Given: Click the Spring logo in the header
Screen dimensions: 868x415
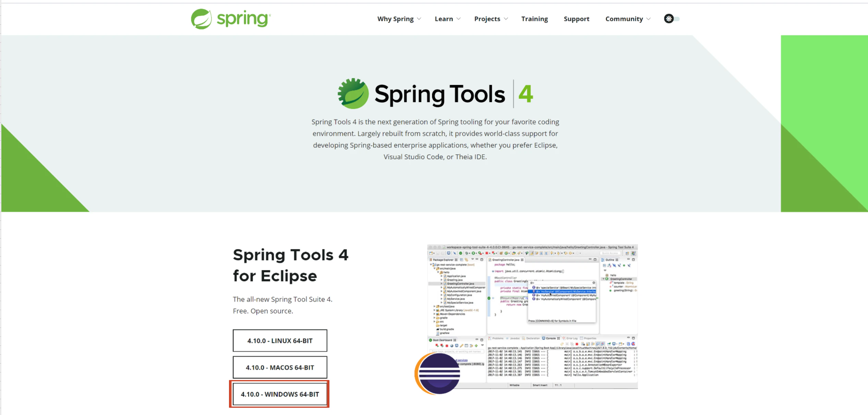Looking at the screenshot, I should coord(231,19).
